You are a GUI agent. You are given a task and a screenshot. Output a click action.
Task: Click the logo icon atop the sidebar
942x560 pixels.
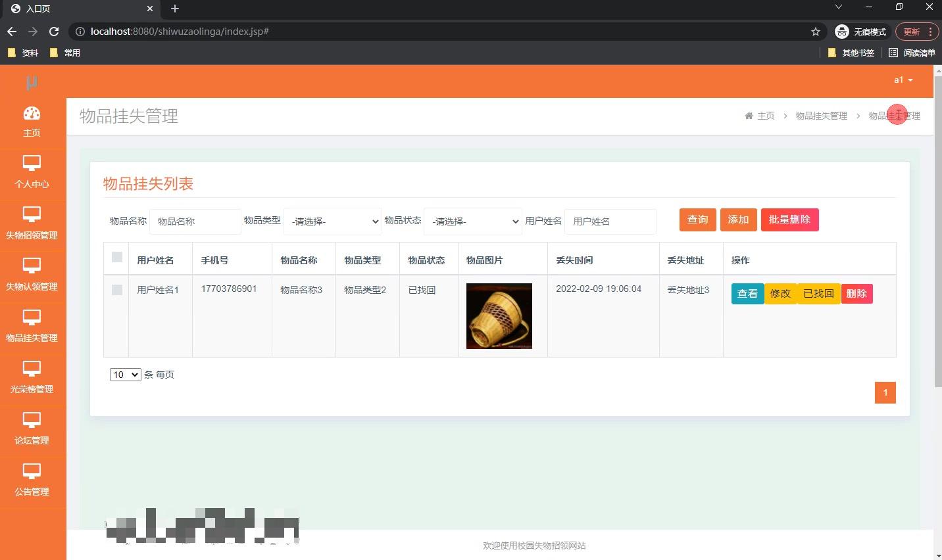pos(32,83)
